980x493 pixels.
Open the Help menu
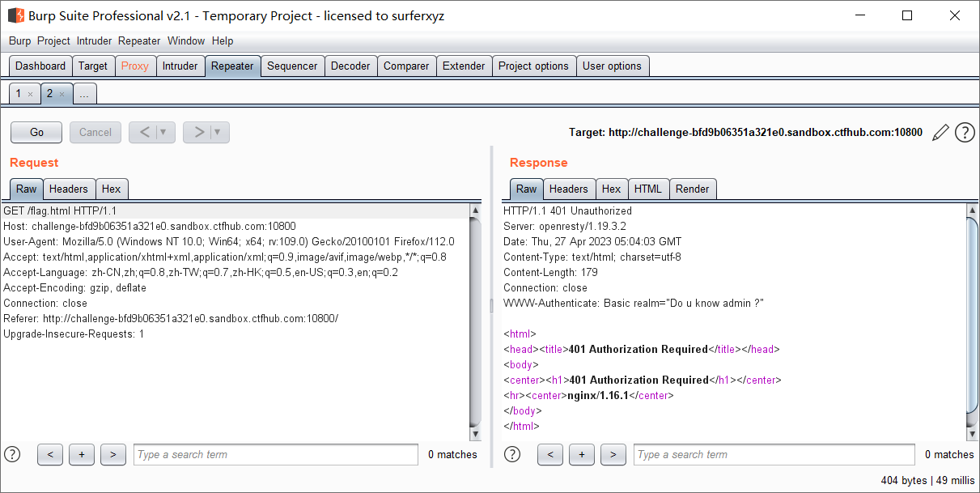(223, 40)
